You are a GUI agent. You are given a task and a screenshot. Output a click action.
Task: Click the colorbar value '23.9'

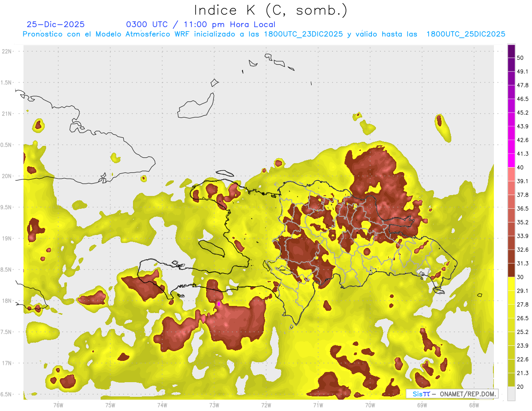(x=522, y=346)
